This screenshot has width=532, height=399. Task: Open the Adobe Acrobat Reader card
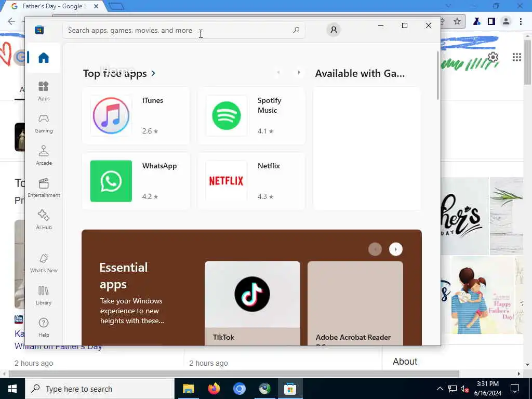click(x=355, y=303)
